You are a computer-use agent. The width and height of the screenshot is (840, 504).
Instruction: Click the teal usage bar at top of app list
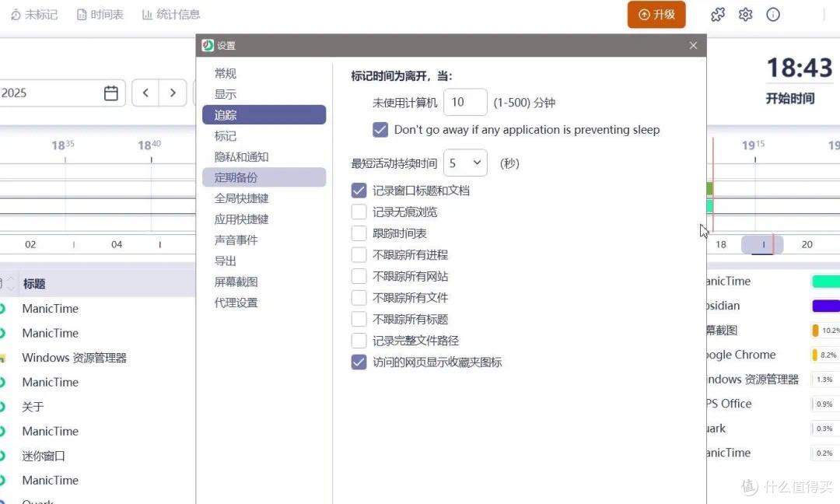(825, 282)
